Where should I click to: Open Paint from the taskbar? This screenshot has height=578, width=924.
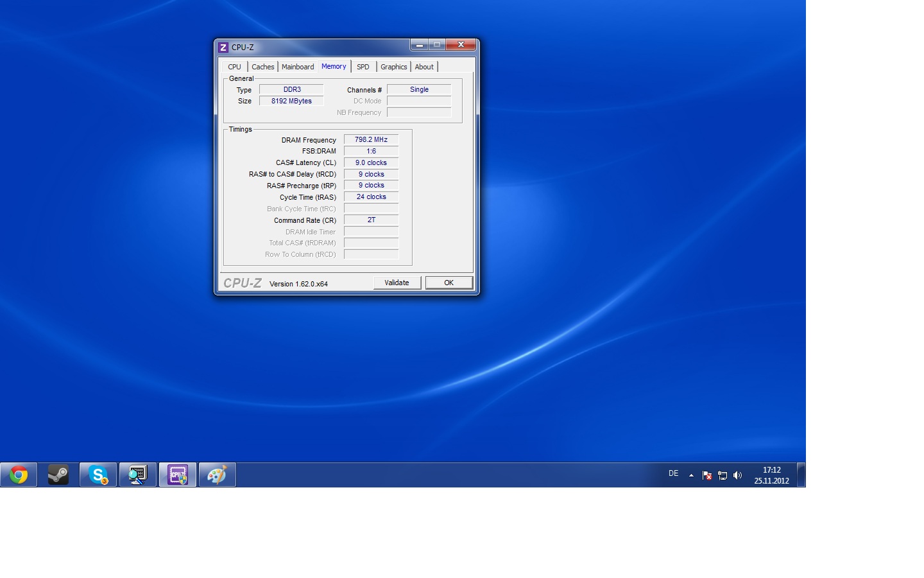coord(218,475)
